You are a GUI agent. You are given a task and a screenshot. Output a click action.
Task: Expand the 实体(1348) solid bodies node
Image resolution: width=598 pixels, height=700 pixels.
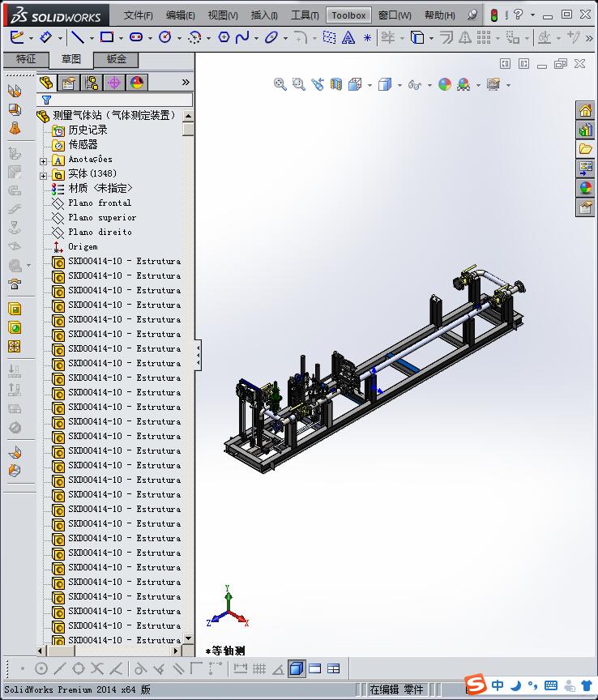click(43, 176)
